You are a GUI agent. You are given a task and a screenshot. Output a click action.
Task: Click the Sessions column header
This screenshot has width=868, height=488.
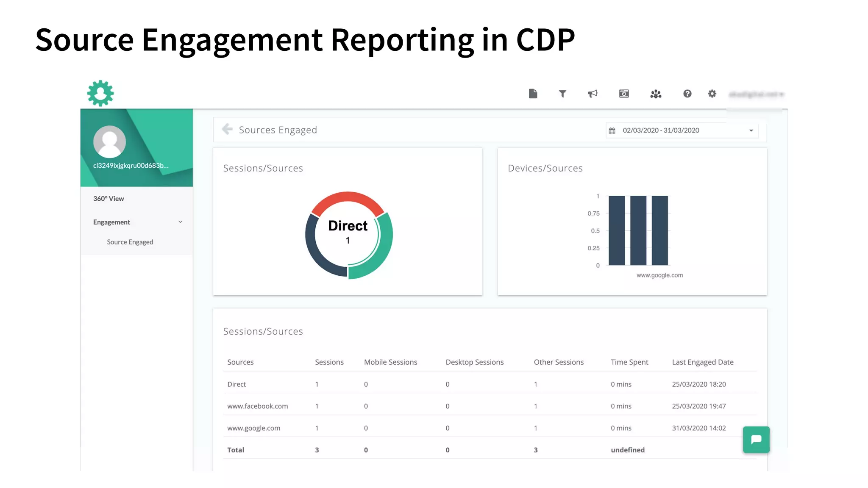coord(329,362)
